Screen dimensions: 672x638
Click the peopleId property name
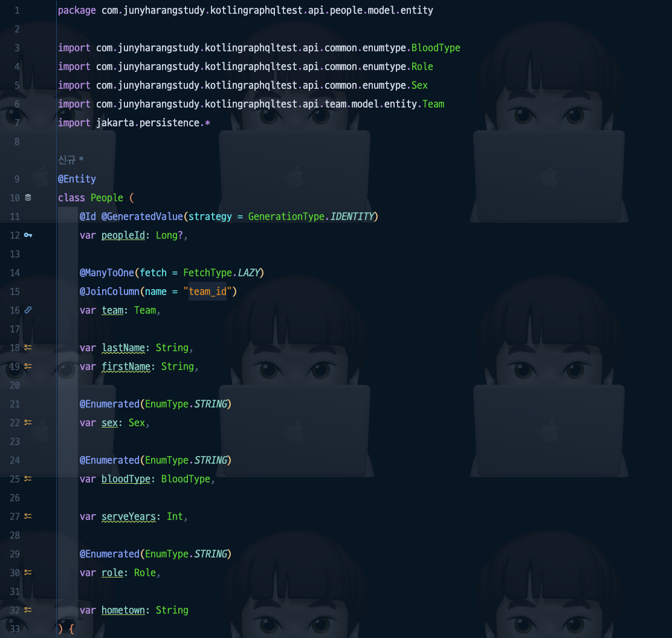123,235
